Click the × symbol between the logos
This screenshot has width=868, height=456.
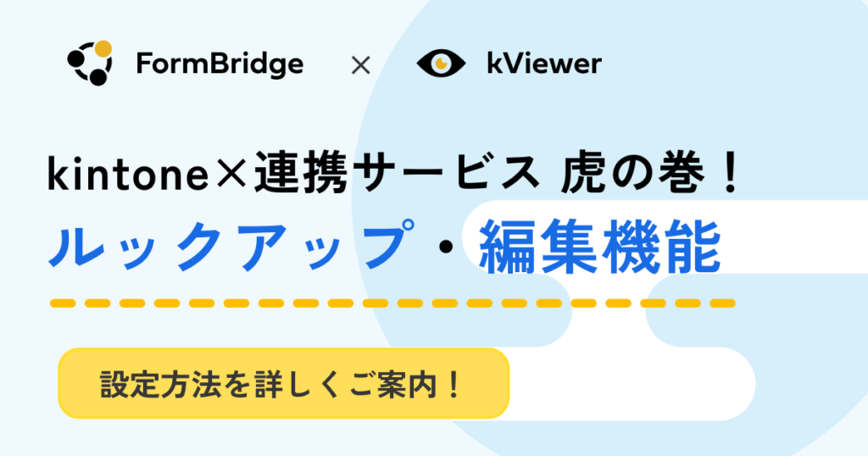pos(360,64)
